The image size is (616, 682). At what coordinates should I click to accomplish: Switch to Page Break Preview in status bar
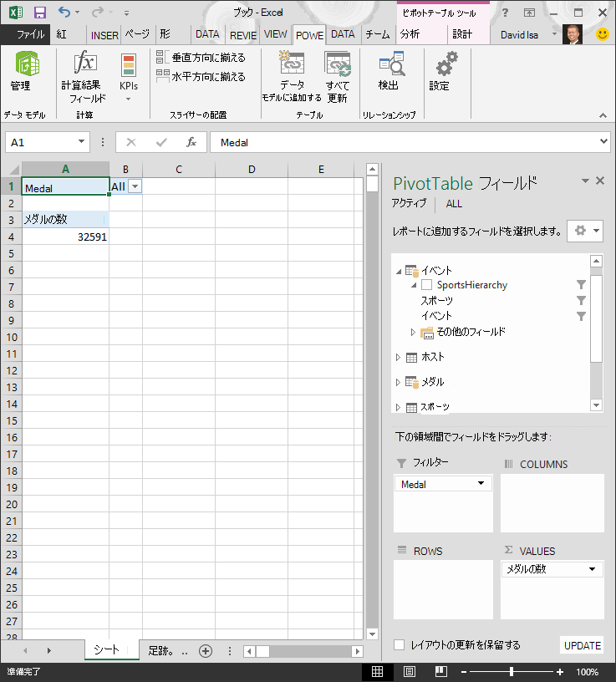pos(441,672)
